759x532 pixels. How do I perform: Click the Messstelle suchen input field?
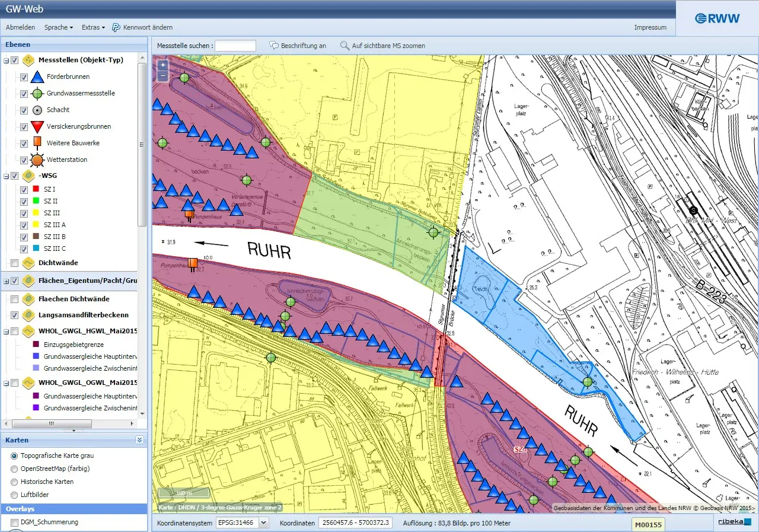click(x=235, y=46)
